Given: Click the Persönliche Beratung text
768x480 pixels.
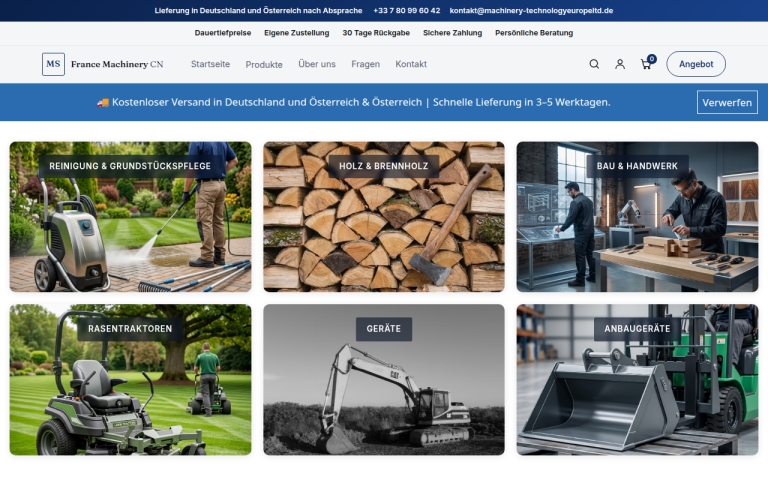Looking at the screenshot, I should tap(534, 33).
